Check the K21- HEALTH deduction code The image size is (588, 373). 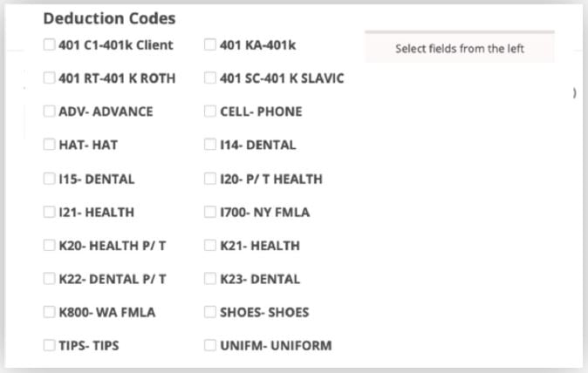pyautogui.click(x=210, y=246)
